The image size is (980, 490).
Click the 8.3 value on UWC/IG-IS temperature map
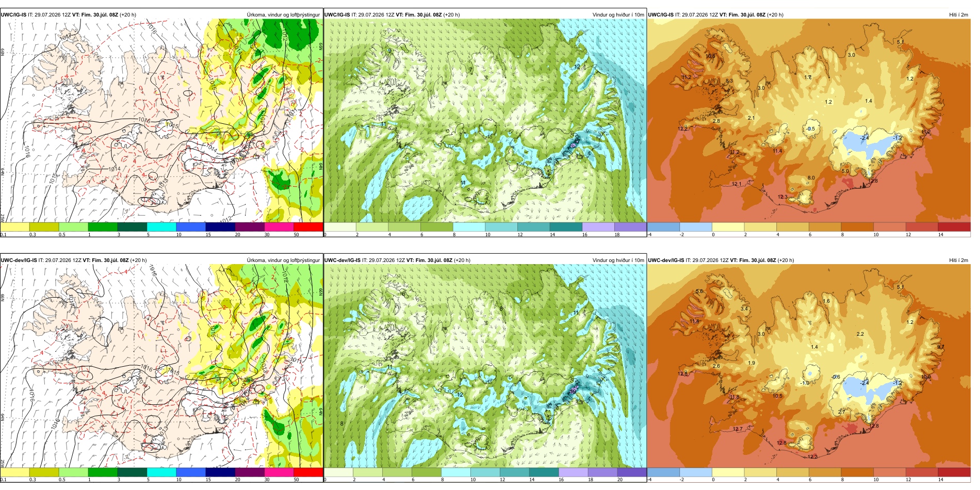coord(729,81)
